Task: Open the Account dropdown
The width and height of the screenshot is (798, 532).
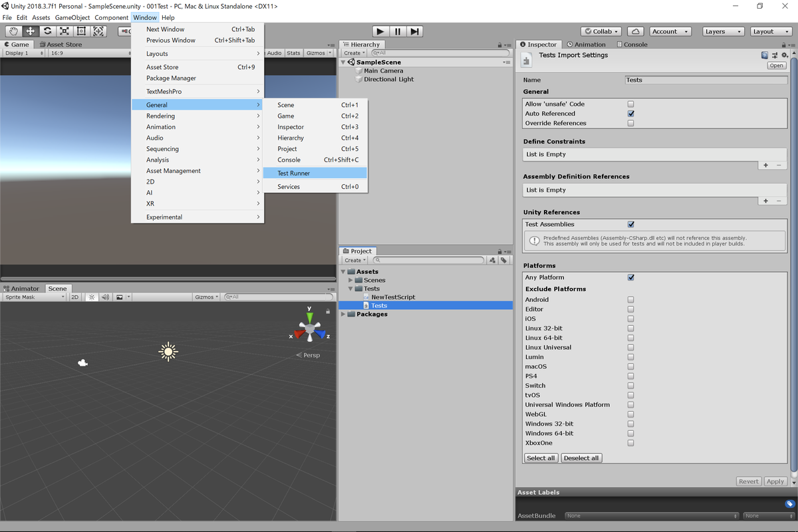Action: point(669,31)
